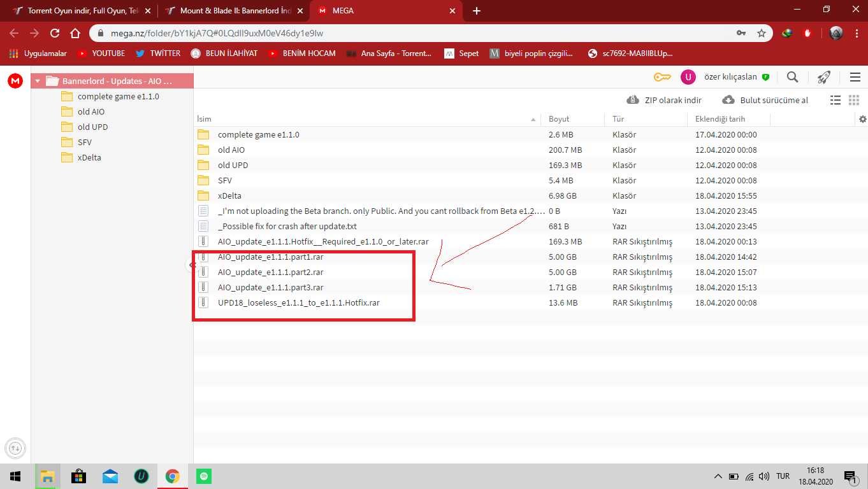
Task: Open Spotify from the taskbar
Action: pyautogui.click(x=203, y=476)
